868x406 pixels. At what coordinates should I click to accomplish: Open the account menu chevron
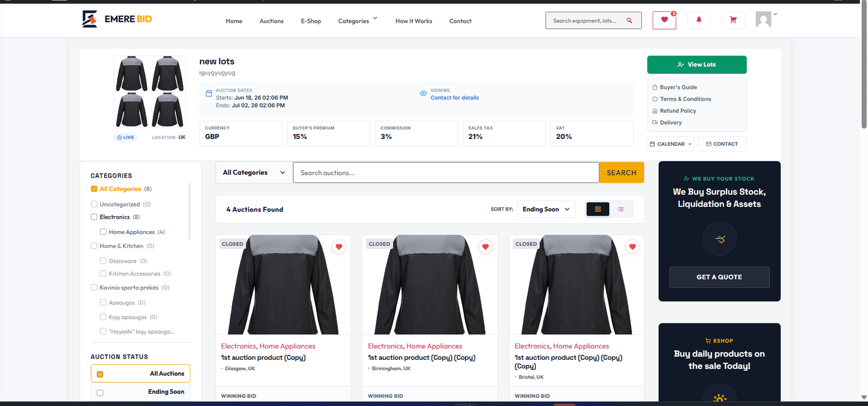click(775, 14)
